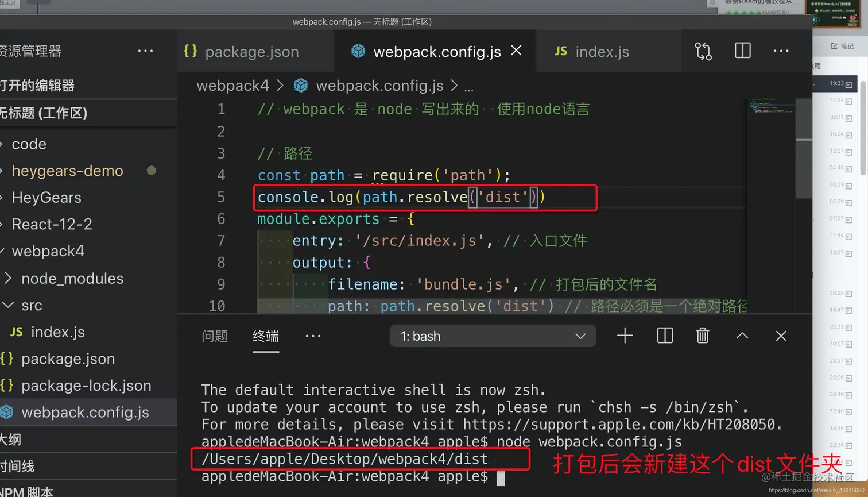Viewport: 868px width, 497px height.
Task: Click the webpack cube icon on webpack.config.js tab
Action: pos(358,51)
